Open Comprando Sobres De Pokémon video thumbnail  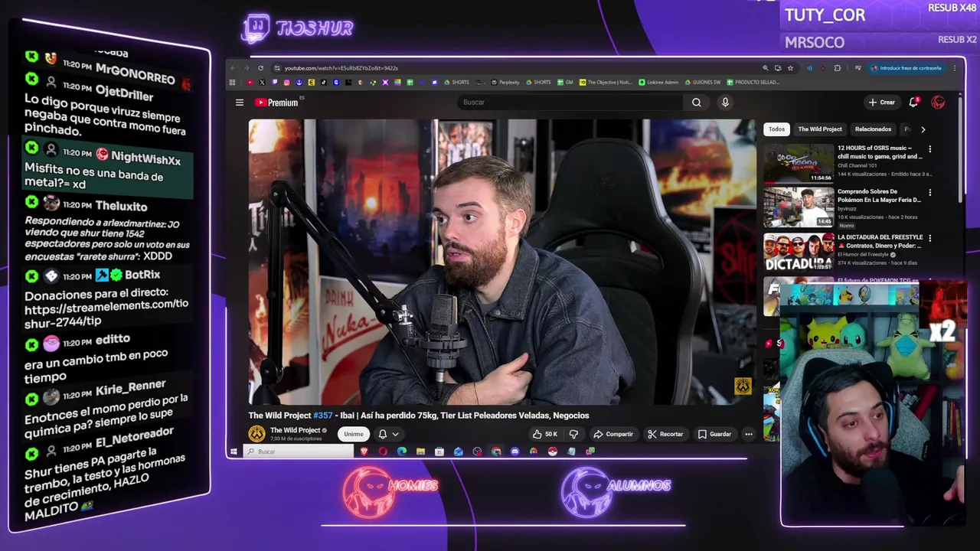click(x=799, y=207)
